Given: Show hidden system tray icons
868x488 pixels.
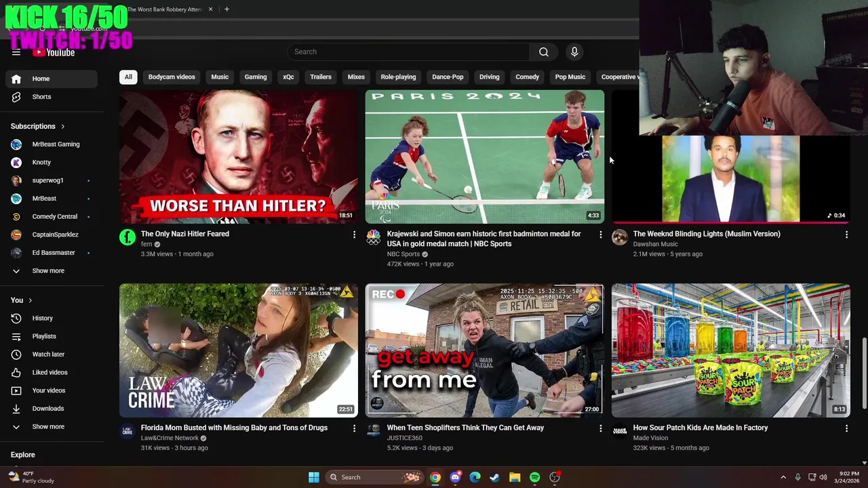Looking at the screenshot, I should pos(783,477).
